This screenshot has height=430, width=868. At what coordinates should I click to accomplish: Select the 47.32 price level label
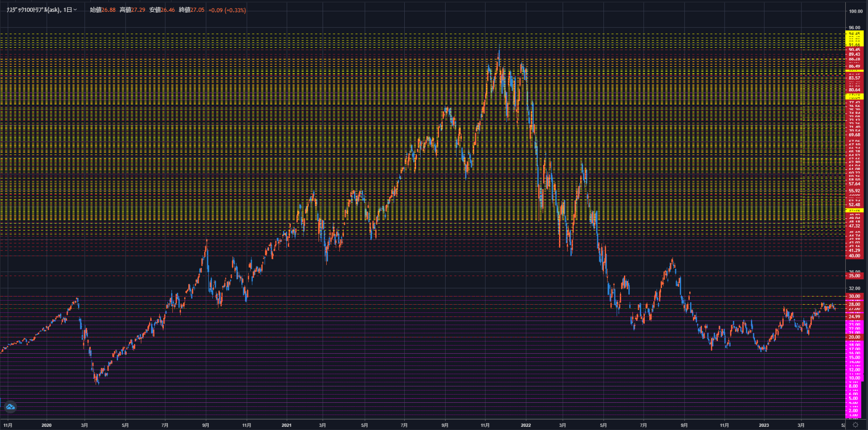click(854, 226)
